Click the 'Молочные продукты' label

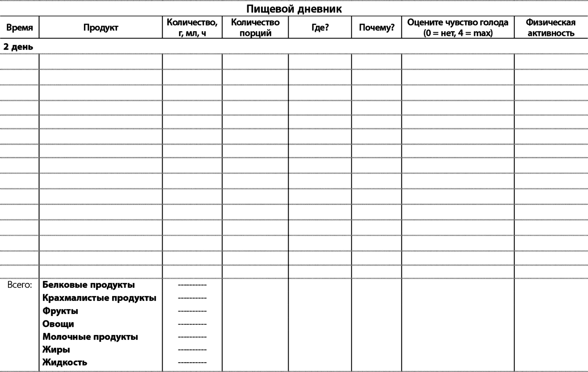90,337
